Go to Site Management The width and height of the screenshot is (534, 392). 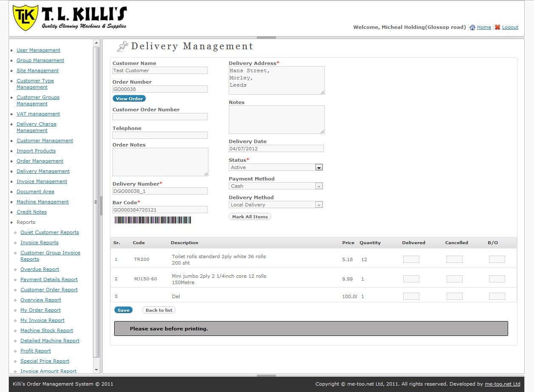tap(37, 71)
